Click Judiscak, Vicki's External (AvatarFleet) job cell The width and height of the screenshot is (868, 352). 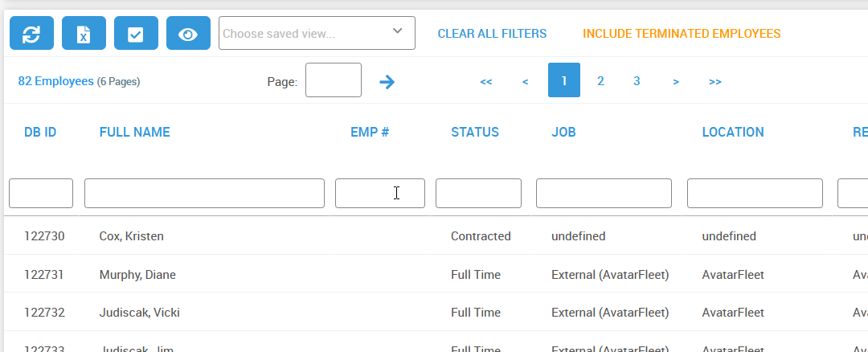610,313
